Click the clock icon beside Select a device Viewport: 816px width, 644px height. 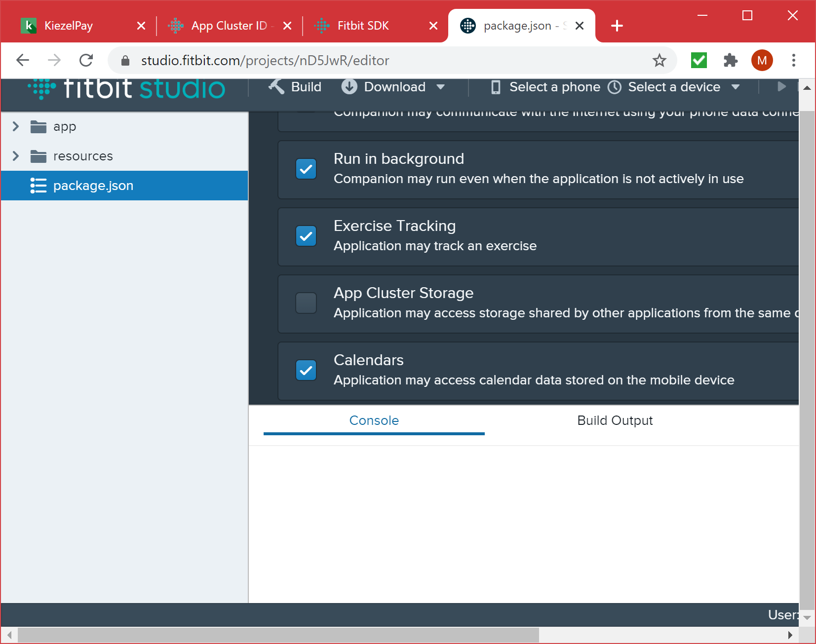[x=615, y=87]
